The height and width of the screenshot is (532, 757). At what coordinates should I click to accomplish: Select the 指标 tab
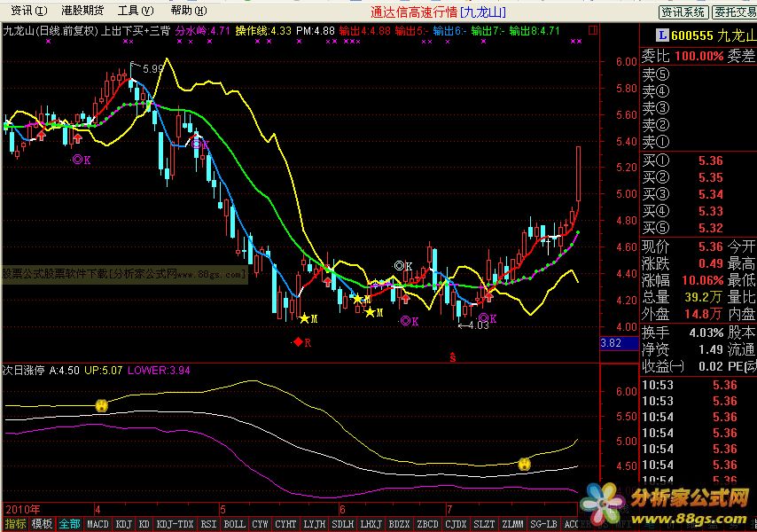pos(15,524)
